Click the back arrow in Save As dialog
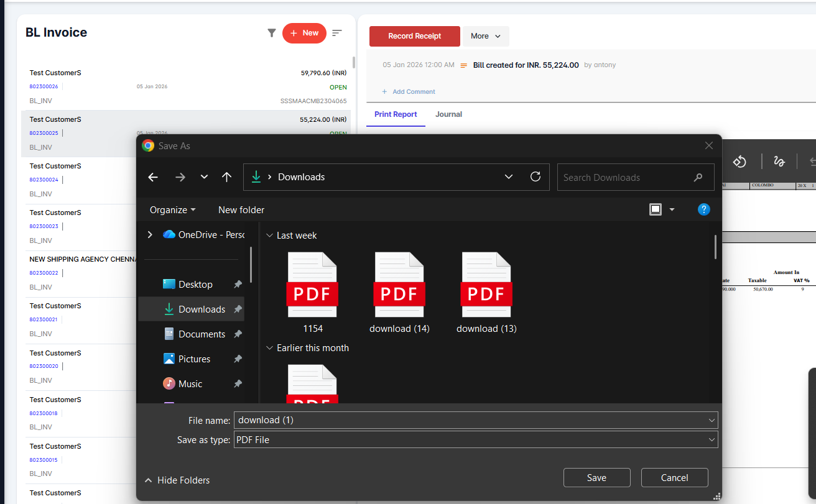This screenshot has width=816, height=504. click(x=153, y=177)
